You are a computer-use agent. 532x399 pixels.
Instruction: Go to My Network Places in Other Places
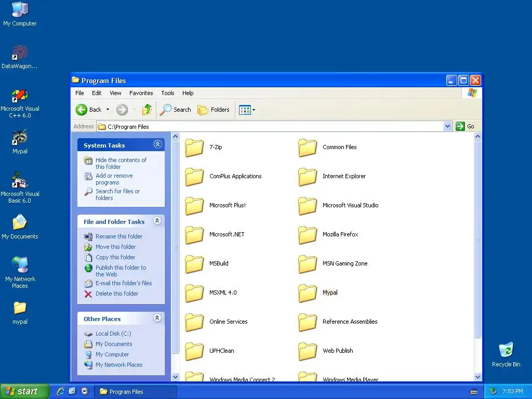click(x=113, y=365)
